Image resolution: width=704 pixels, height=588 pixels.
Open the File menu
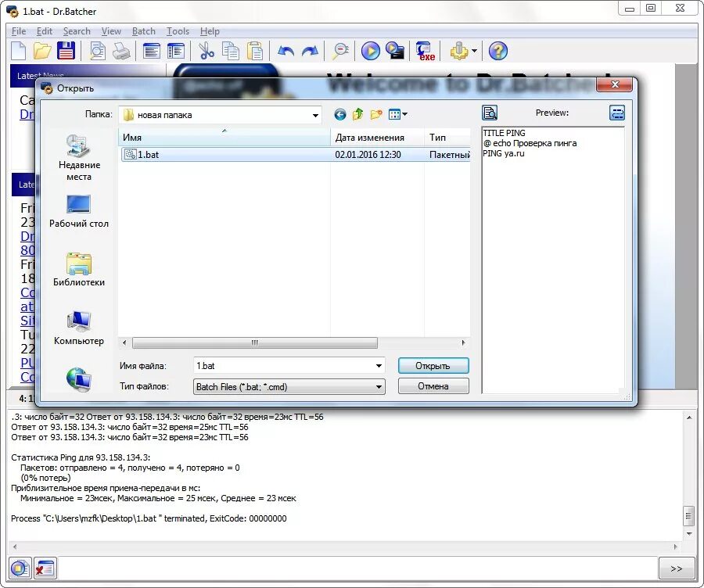coord(19,31)
